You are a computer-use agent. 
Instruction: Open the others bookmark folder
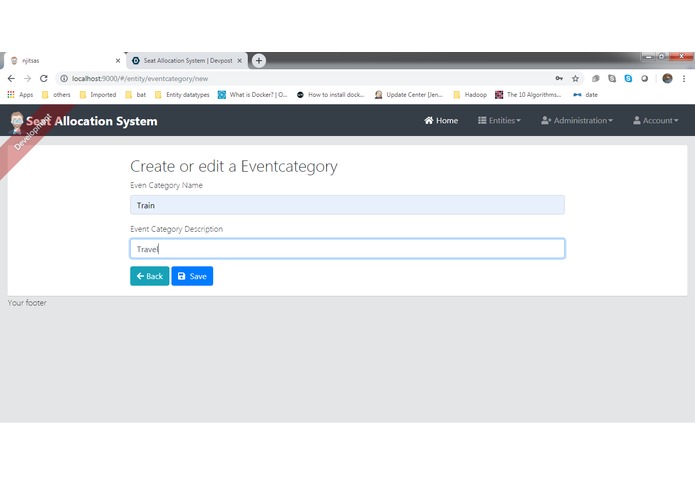pyautogui.click(x=56, y=94)
